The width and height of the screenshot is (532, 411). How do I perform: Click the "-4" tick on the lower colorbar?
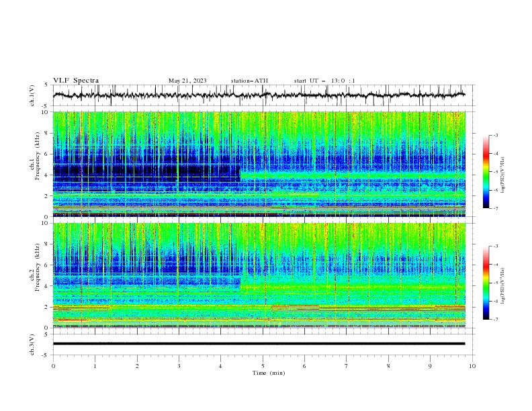tap(495, 265)
